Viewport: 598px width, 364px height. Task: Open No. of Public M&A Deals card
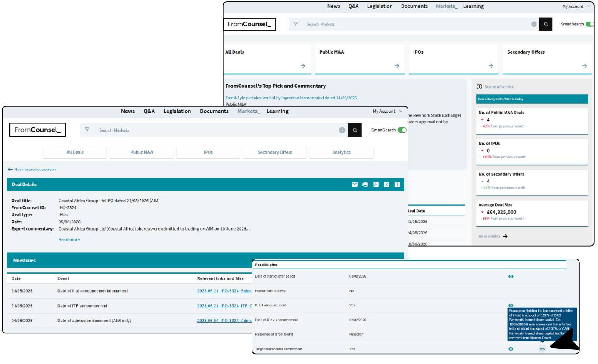[x=532, y=121]
